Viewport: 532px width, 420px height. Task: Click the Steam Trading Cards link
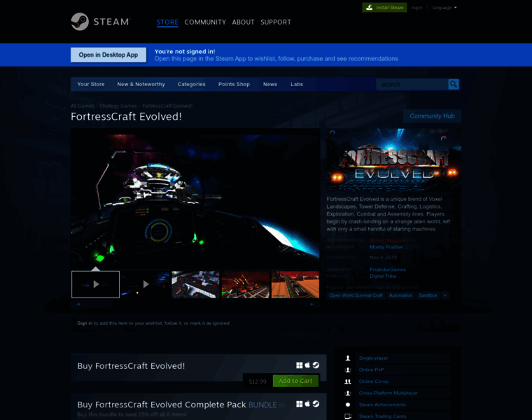[x=382, y=416]
